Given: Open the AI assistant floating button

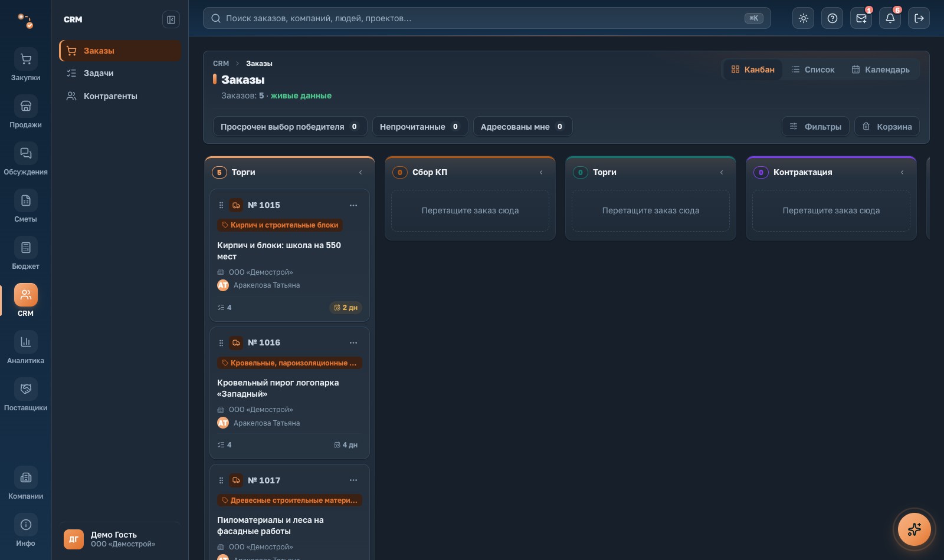Looking at the screenshot, I should click(x=914, y=529).
